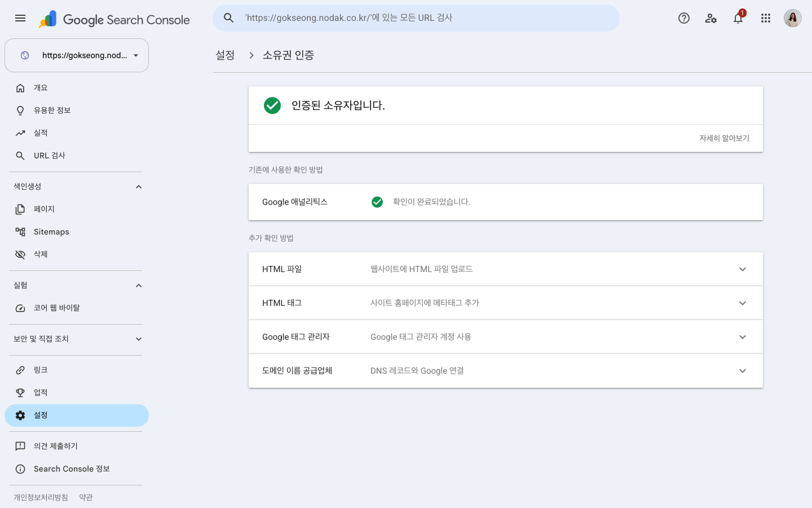Open 업적 trophy icon

point(20,393)
